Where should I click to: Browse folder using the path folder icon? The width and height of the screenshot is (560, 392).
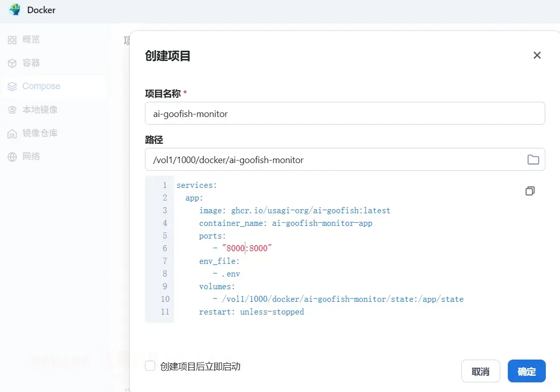tap(533, 160)
